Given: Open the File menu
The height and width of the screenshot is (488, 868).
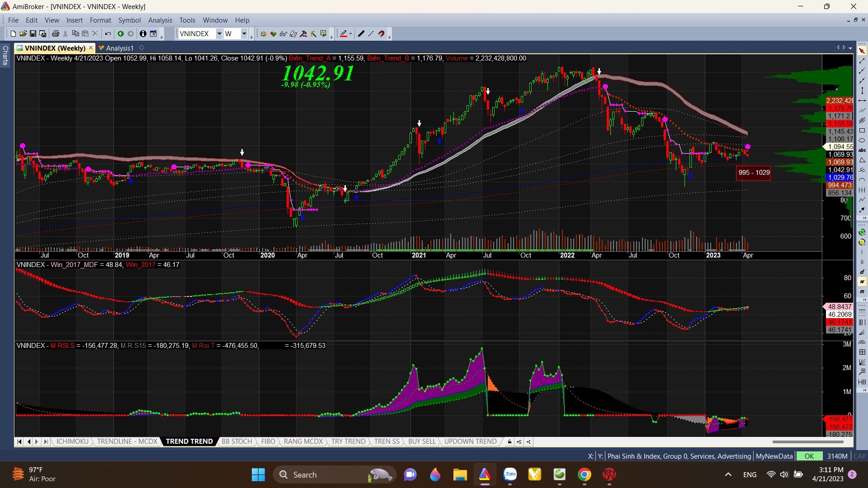Looking at the screenshot, I should coord(13,20).
